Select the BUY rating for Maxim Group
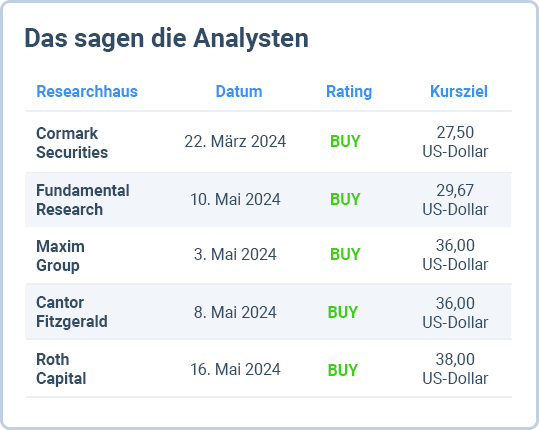The image size is (539, 430). click(x=345, y=254)
